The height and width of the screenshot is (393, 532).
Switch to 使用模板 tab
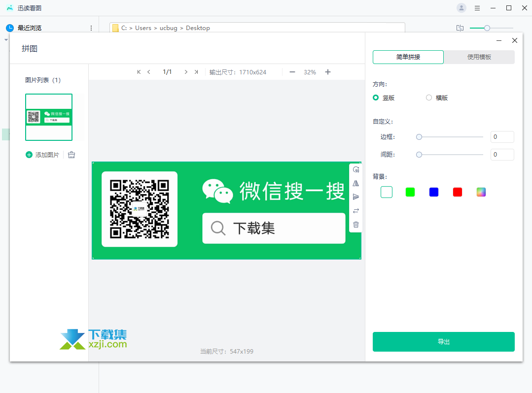(479, 57)
